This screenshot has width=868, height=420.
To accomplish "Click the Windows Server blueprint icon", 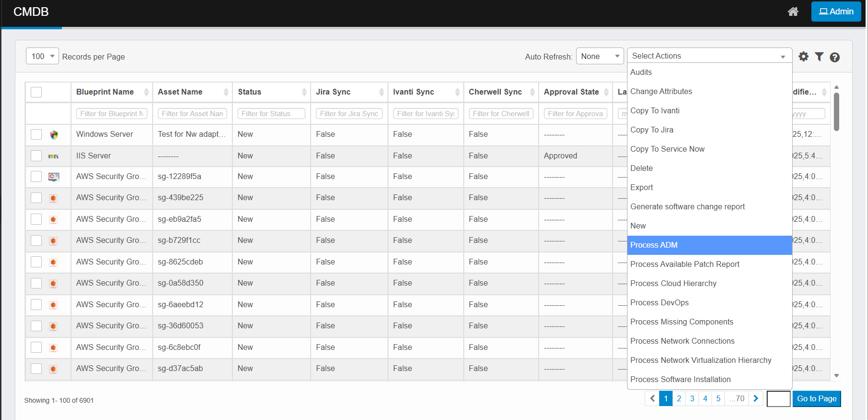I will click(x=54, y=135).
